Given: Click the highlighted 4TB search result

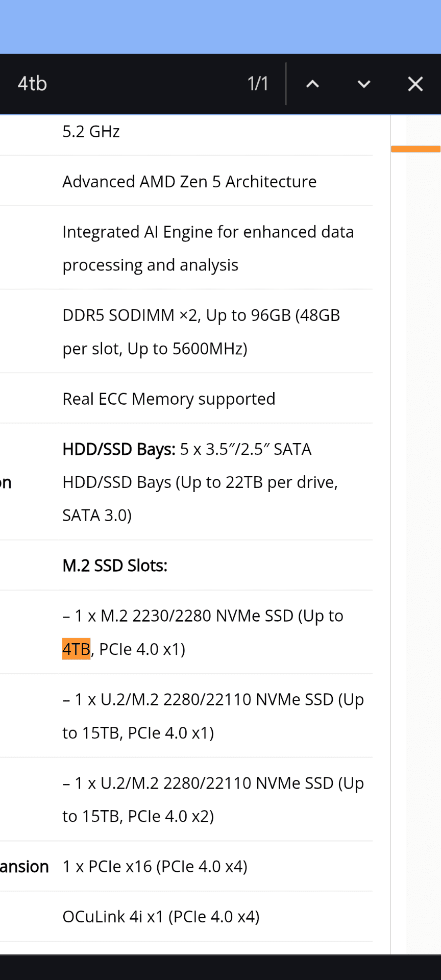Looking at the screenshot, I should coord(76,649).
